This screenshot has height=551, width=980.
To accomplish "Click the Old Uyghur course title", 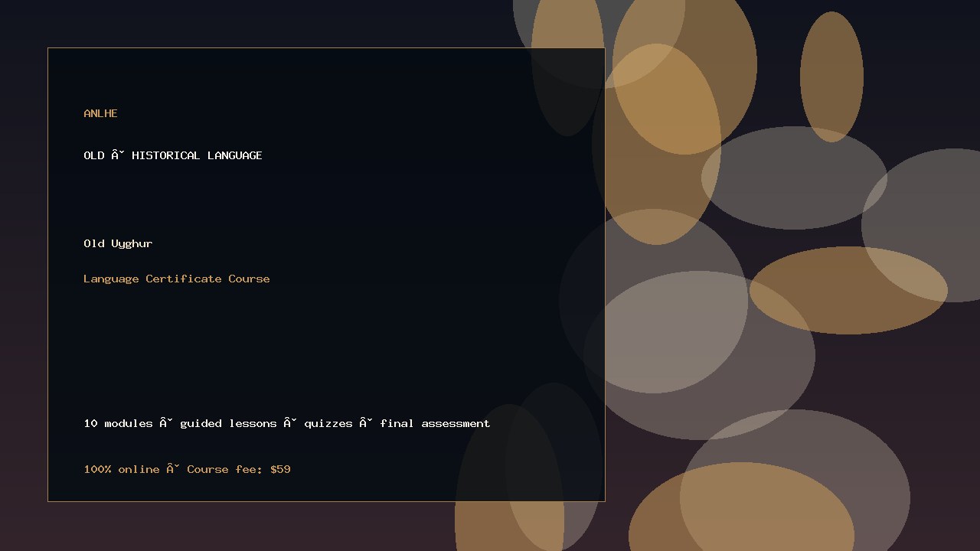I will pyautogui.click(x=118, y=243).
